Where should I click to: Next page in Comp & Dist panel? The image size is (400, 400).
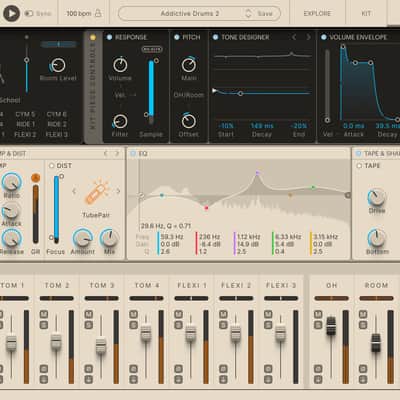117,153
